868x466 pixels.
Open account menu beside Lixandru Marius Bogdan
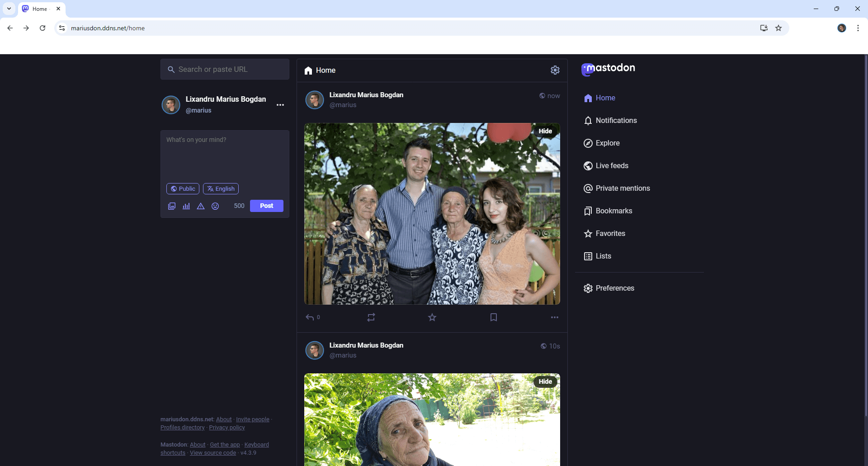click(x=280, y=105)
